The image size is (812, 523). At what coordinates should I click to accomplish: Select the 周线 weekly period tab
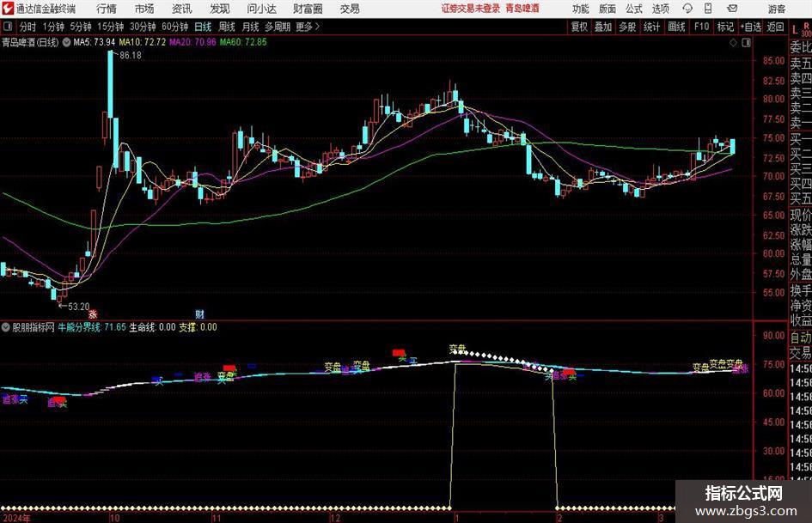pyautogui.click(x=227, y=27)
